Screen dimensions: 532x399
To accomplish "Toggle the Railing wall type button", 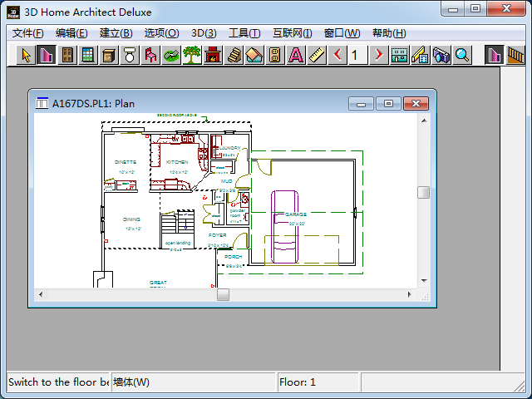I will click(x=515, y=56).
